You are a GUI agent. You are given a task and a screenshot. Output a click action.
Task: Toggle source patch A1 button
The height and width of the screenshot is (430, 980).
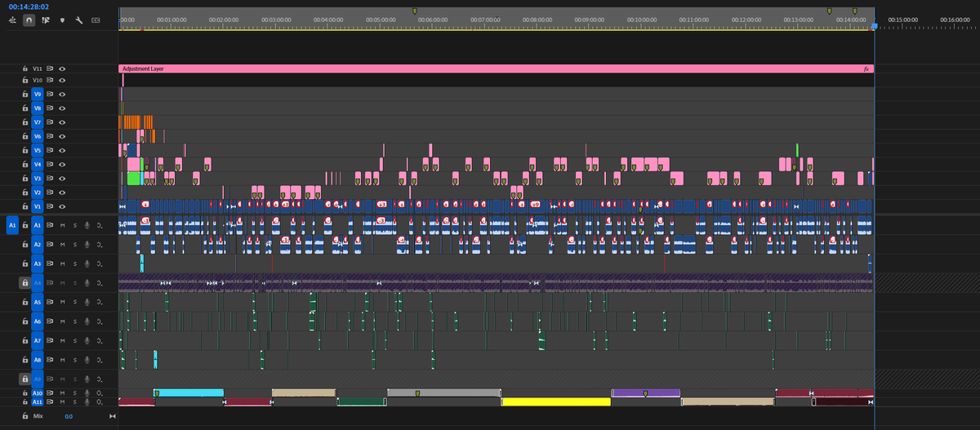12,225
